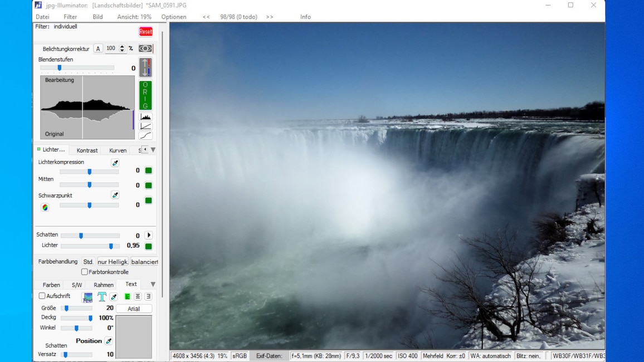Select the 'balanciert' button
This screenshot has height=362, width=644.
144,261
